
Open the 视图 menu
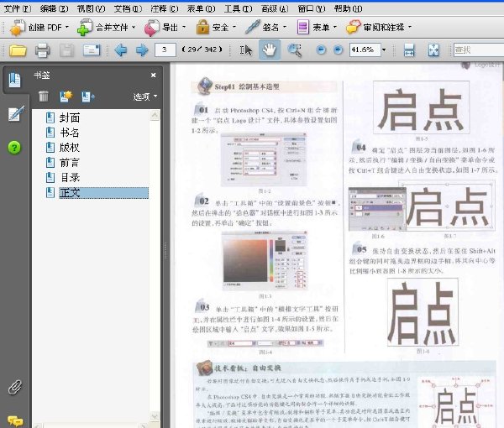(x=91, y=8)
